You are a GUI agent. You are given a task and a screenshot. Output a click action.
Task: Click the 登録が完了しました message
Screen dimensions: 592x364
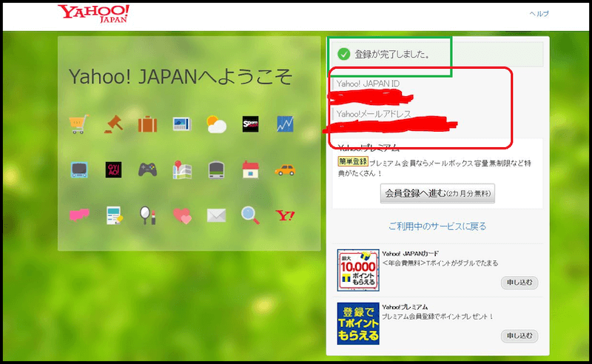(392, 54)
